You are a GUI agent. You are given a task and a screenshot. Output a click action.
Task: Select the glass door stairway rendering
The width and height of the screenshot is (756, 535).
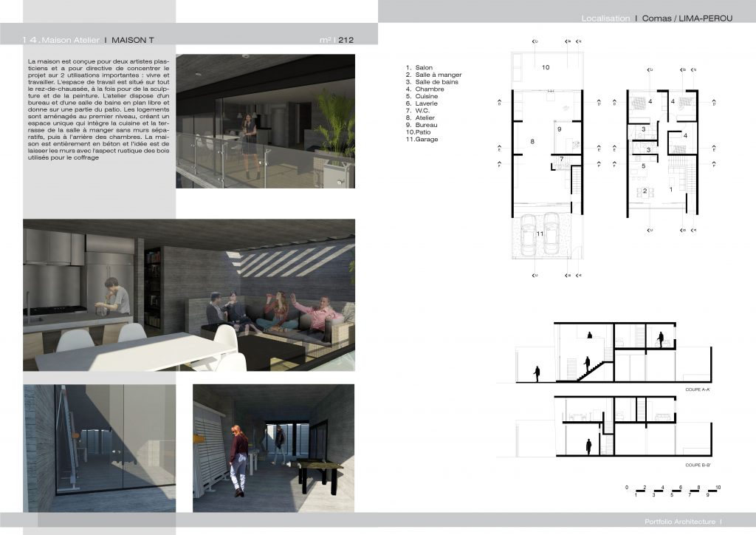coord(99,447)
